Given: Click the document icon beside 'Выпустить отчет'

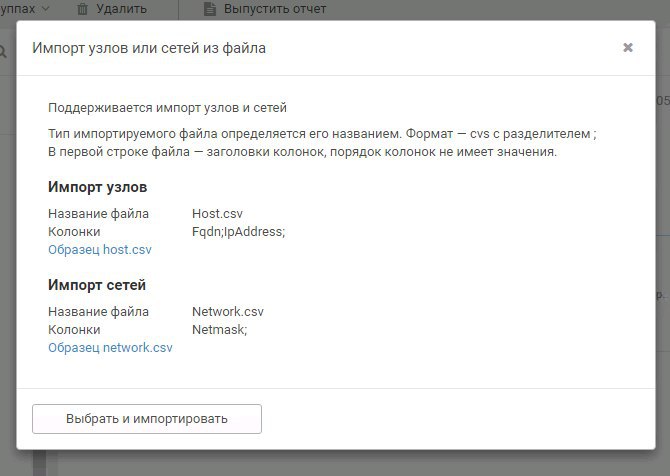Looking at the screenshot, I should click(x=210, y=9).
